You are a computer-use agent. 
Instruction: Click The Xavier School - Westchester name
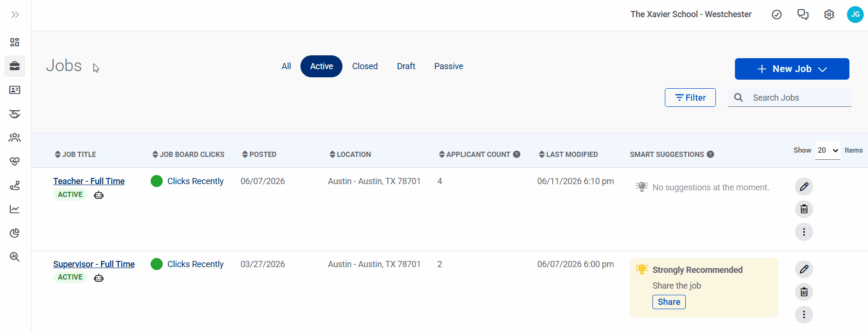click(x=691, y=14)
